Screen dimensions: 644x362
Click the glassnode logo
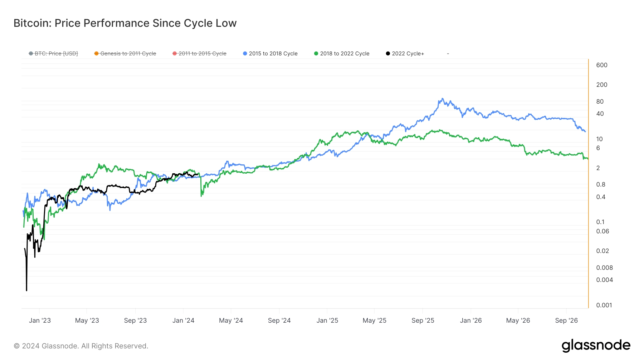pos(596,346)
